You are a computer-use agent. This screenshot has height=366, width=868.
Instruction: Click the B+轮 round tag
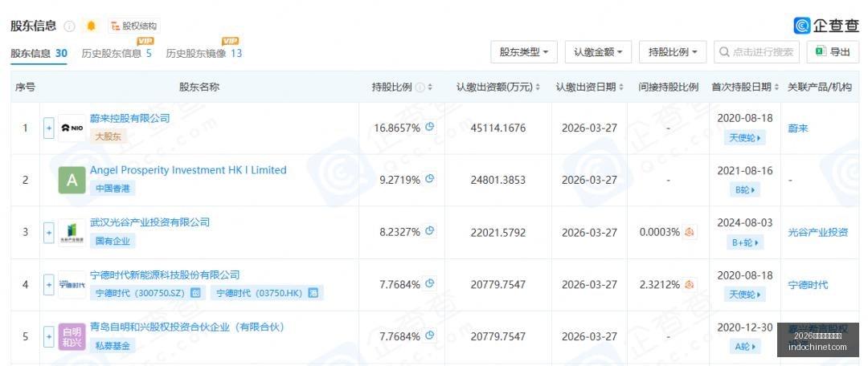(x=744, y=242)
